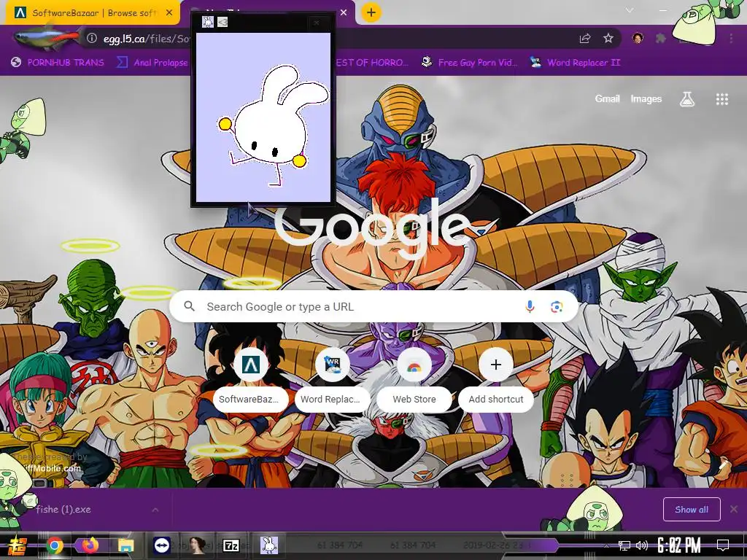The image size is (747, 560).
Task: Open the downloaded fishe (1).exe file
Action: pyautogui.click(x=63, y=510)
